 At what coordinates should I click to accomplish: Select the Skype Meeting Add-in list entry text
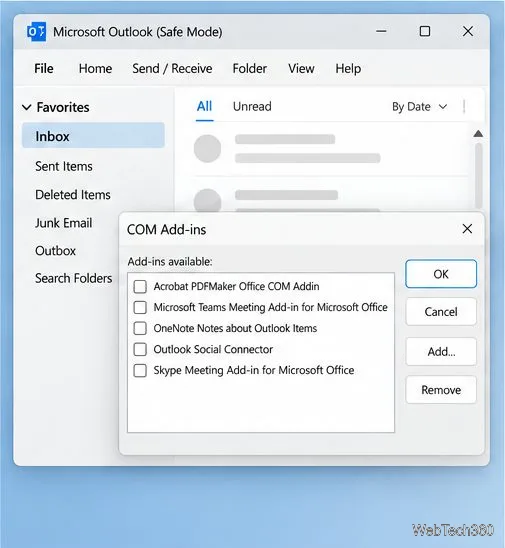tap(254, 370)
